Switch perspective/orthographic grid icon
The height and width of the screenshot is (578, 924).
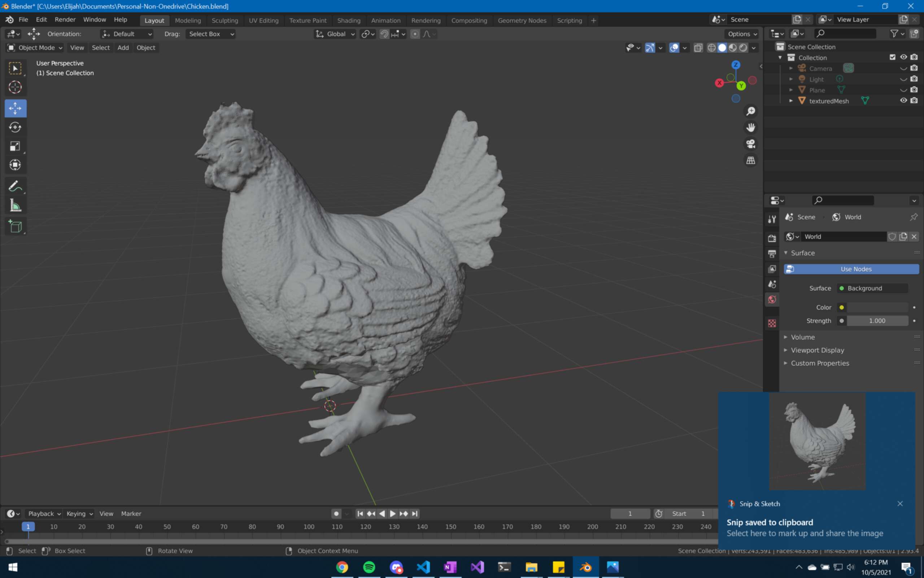(751, 160)
